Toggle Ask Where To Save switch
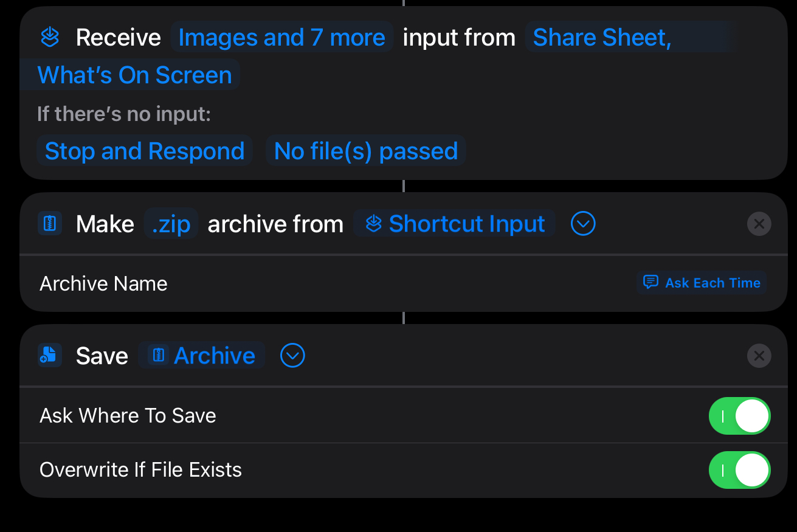 coord(739,416)
